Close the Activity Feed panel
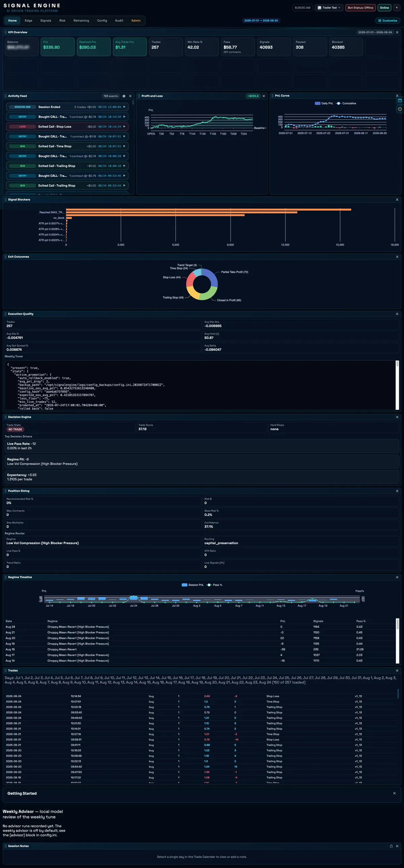This screenshot has width=404, height=868. (130, 96)
